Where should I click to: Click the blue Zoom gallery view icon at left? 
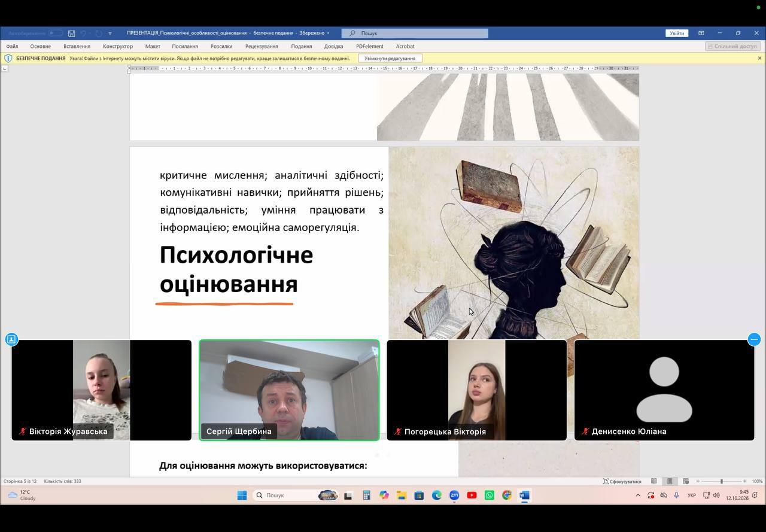(11, 339)
